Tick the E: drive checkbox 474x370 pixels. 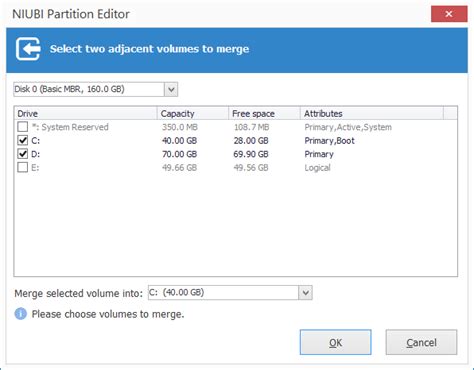point(23,167)
